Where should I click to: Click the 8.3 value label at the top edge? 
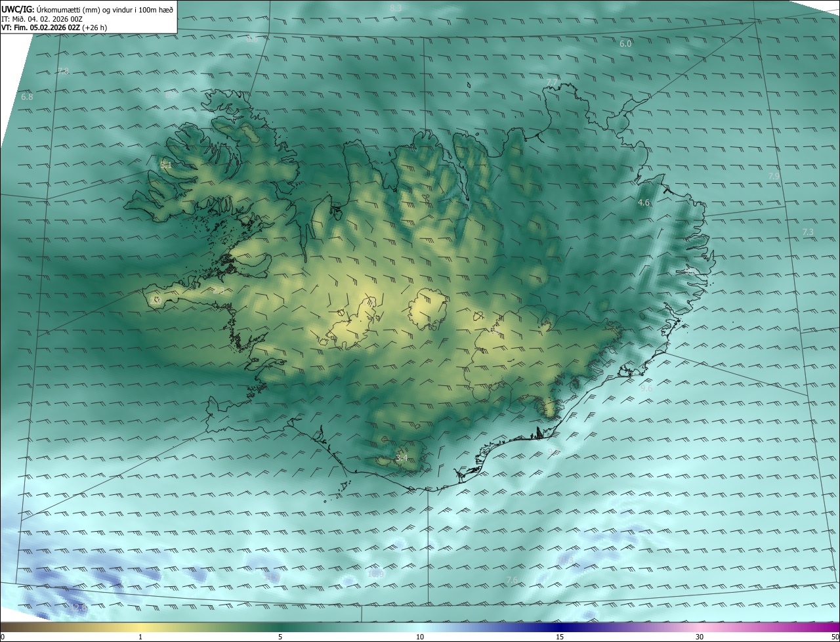tap(395, 8)
